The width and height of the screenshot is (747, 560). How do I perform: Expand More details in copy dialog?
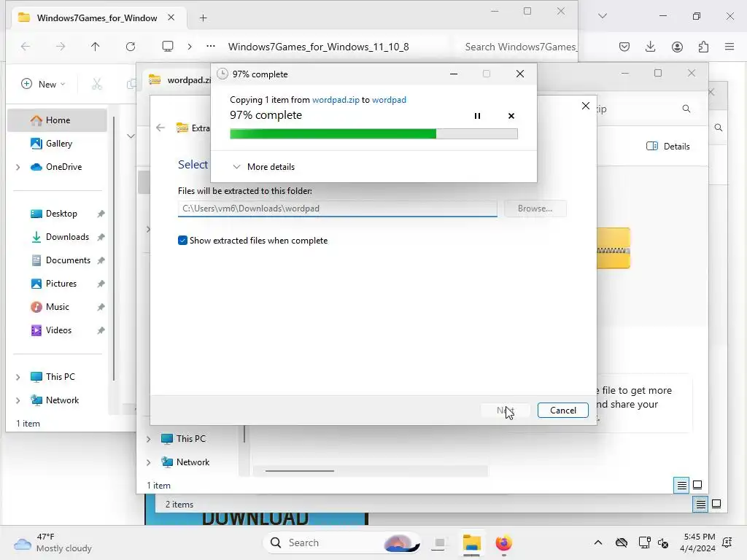coord(263,167)
